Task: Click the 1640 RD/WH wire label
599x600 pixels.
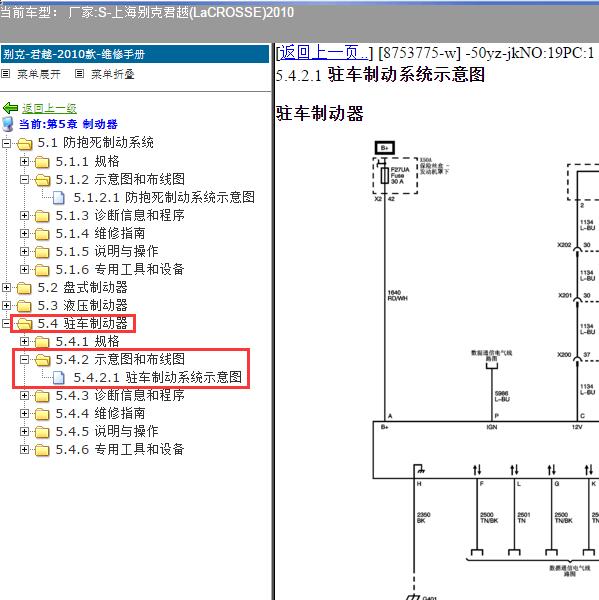Action: point(397,295)
